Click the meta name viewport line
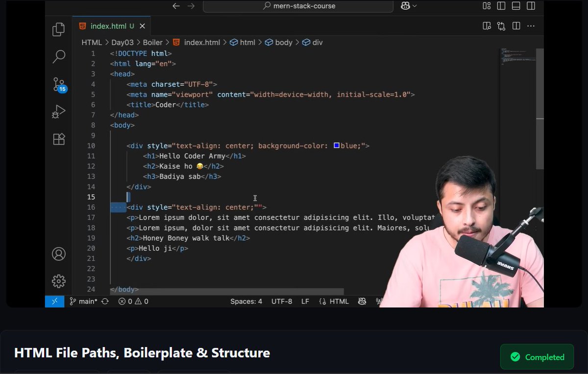Image resolution: width=588 pixels, height=374 pixels. click(270, 94)
